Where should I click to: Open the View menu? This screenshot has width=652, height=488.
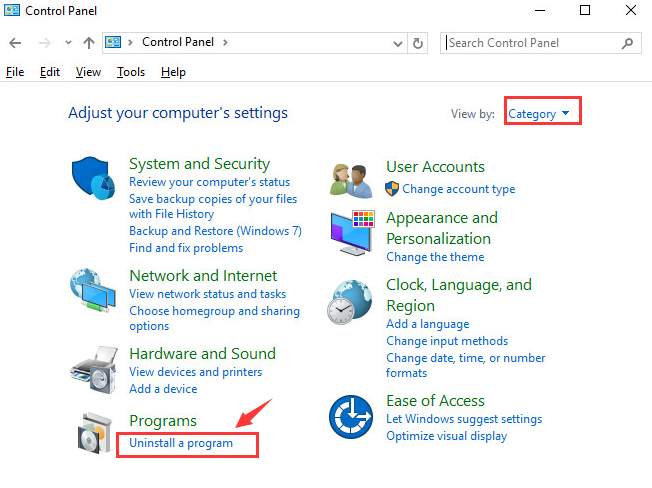[88, 72]
